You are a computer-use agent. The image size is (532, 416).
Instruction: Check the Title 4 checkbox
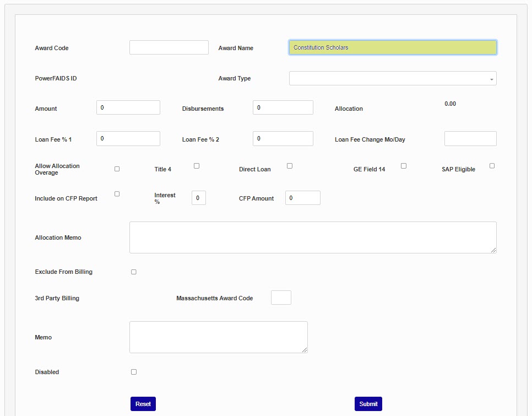pyautogui.click(x=197, y=166)
